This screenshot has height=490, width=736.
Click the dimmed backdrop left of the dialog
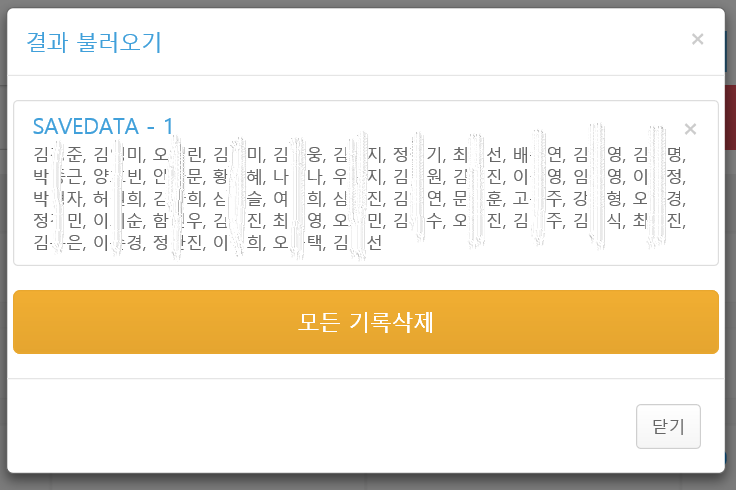(3, 250)
